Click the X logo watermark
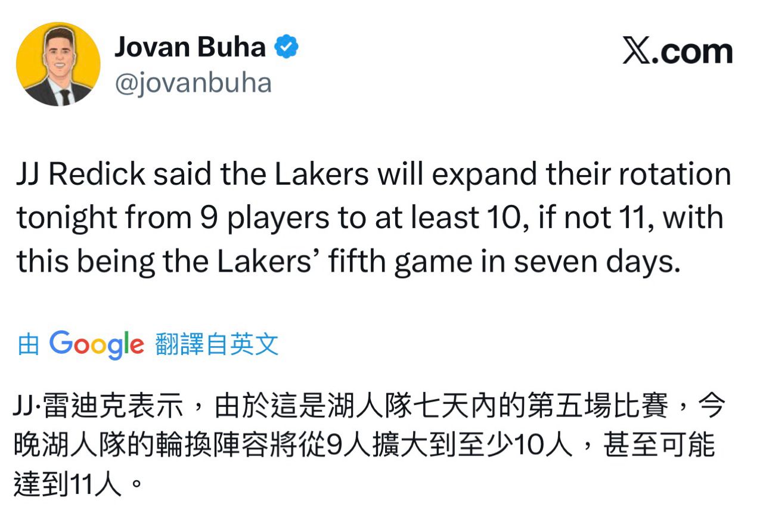Image resolution: width=763 pixels, height=532 pixels. pyautogui.click(x=637, y=52)
